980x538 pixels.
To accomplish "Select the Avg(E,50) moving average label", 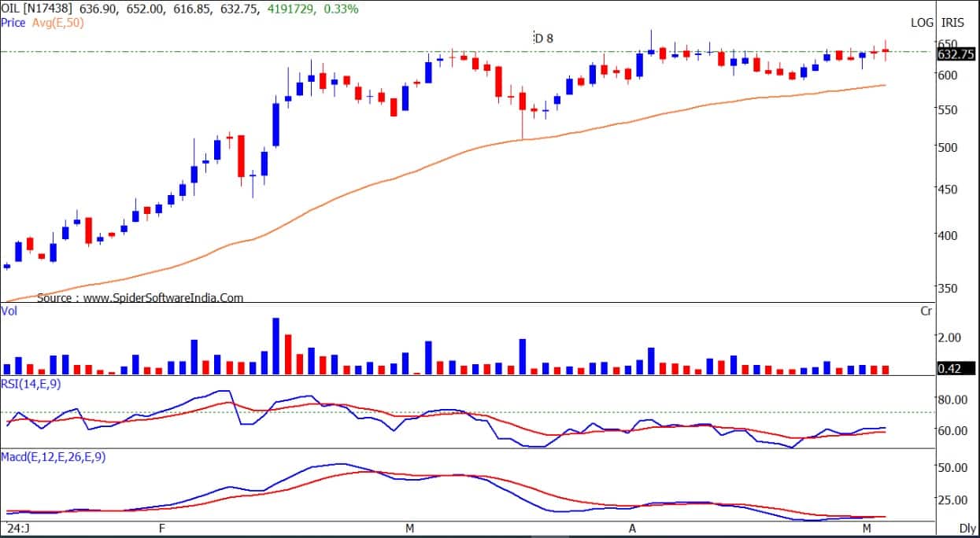I will (x=58, y=23).
